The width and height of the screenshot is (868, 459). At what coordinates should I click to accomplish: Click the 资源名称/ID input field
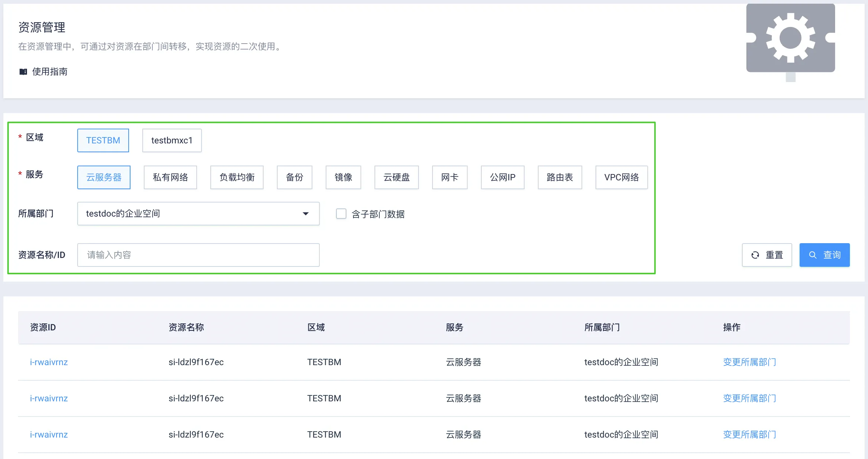198,255
